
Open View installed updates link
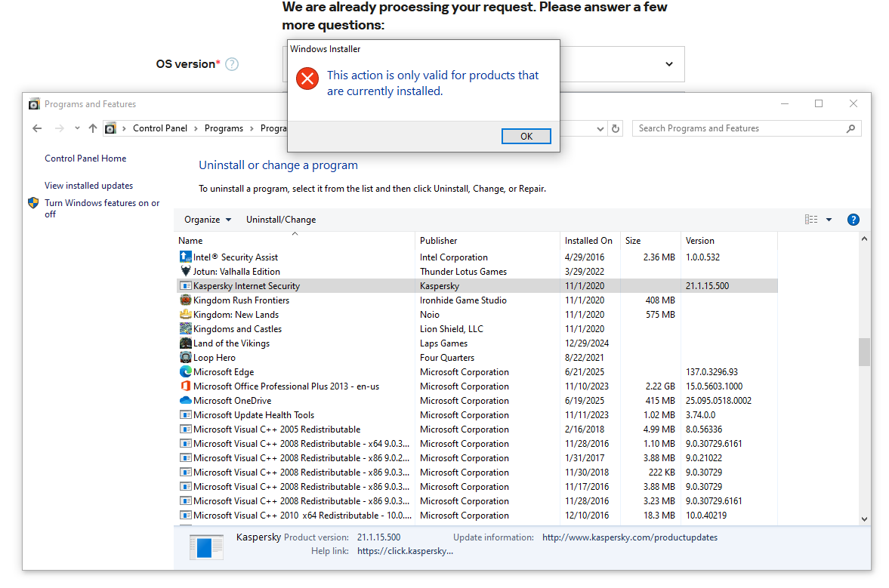pyautogui.click(x=89, y=186)
